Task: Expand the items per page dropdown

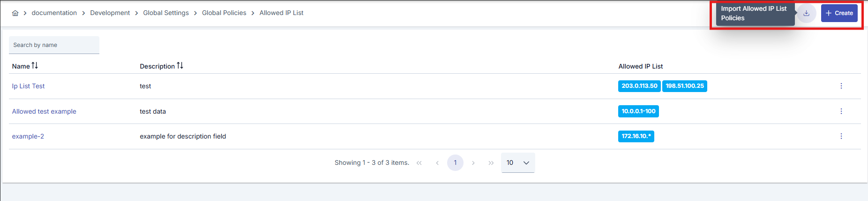Action: coord(518,163)
